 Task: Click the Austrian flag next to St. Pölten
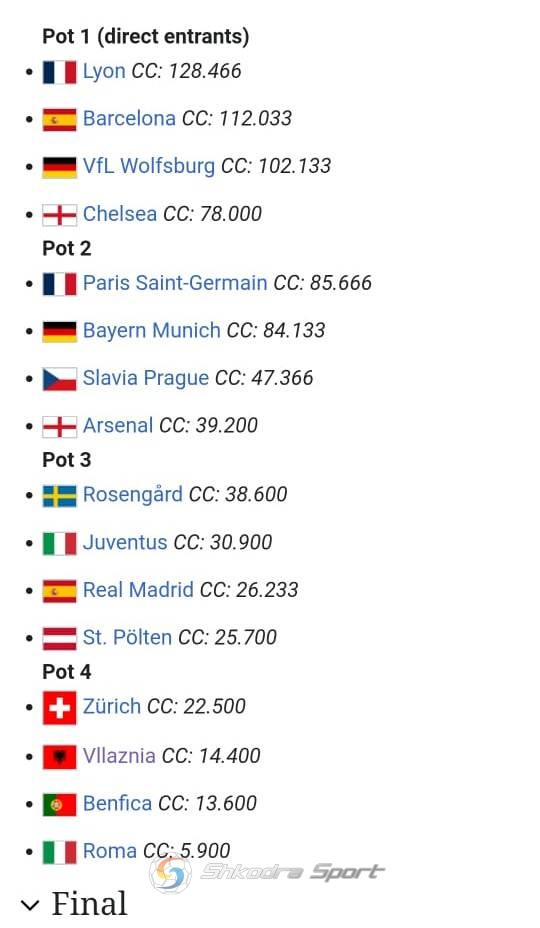59,639
